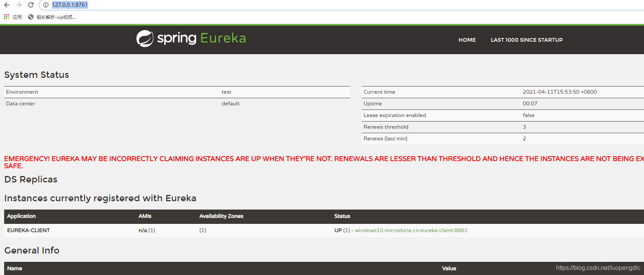Click the Spring Eureka logo

click(191, 38)
